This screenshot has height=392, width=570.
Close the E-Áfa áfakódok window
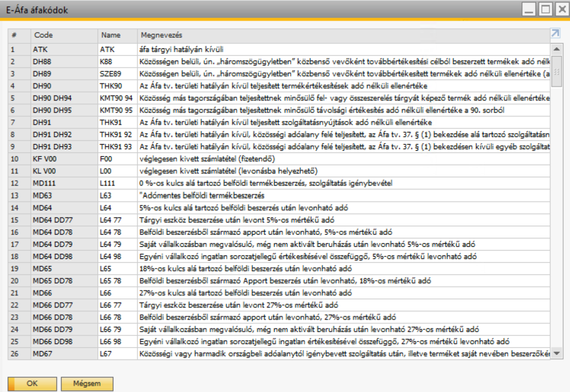pyautogui.click(x=562, y=9)
